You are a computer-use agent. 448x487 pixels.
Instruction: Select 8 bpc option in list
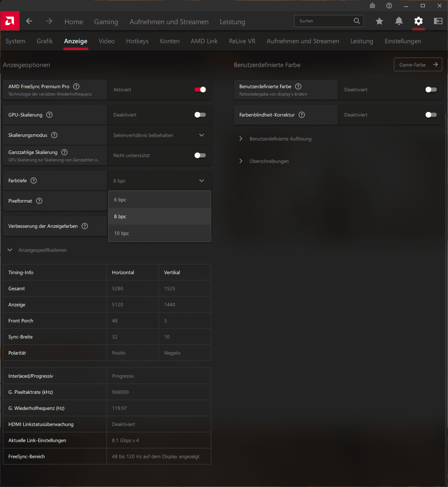[160, 217]
